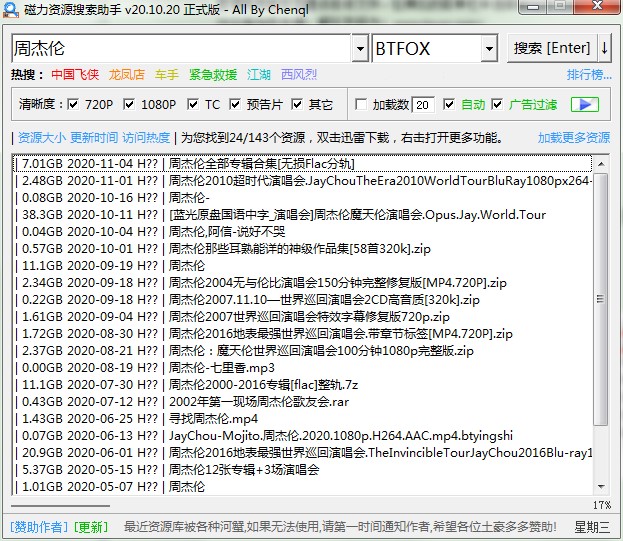
Task: Click hot search 紧急救援
Action: pyautogui.click(x=213, y=75)
